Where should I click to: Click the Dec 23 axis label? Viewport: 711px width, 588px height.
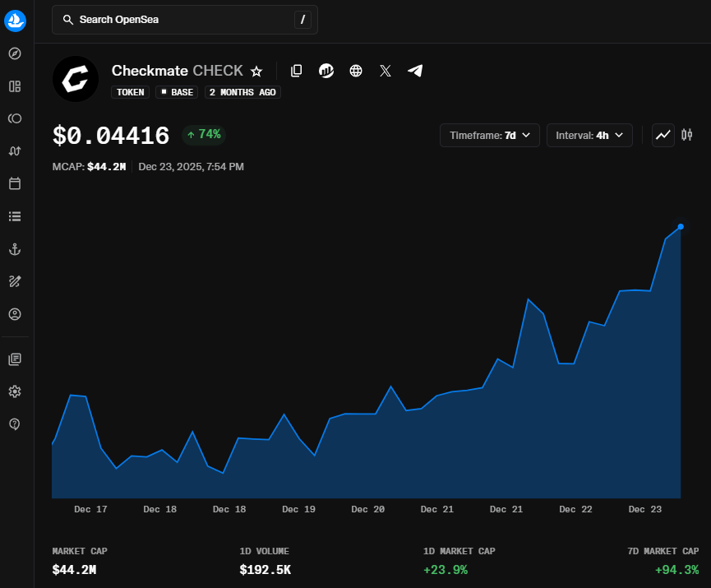pyautogui.click(x=645, y=509)
